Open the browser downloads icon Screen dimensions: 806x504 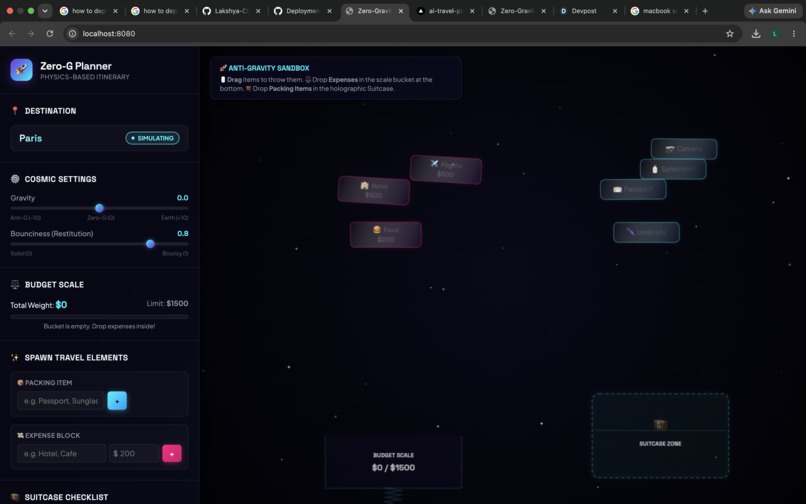756,33
